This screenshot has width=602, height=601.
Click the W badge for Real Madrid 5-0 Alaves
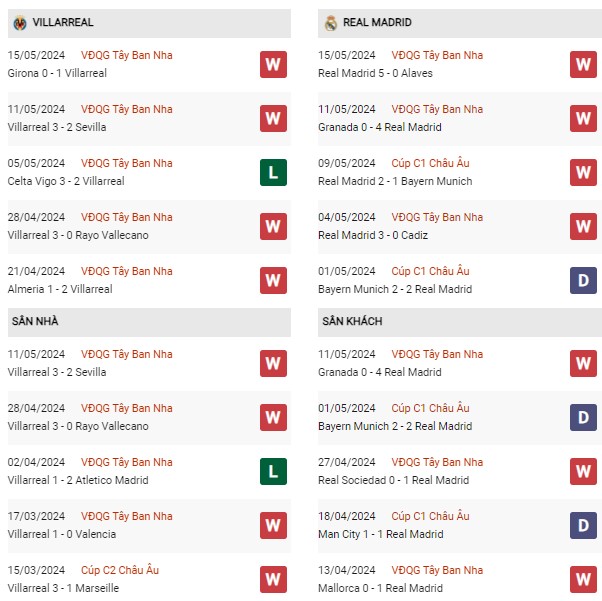tap(583, 65)
